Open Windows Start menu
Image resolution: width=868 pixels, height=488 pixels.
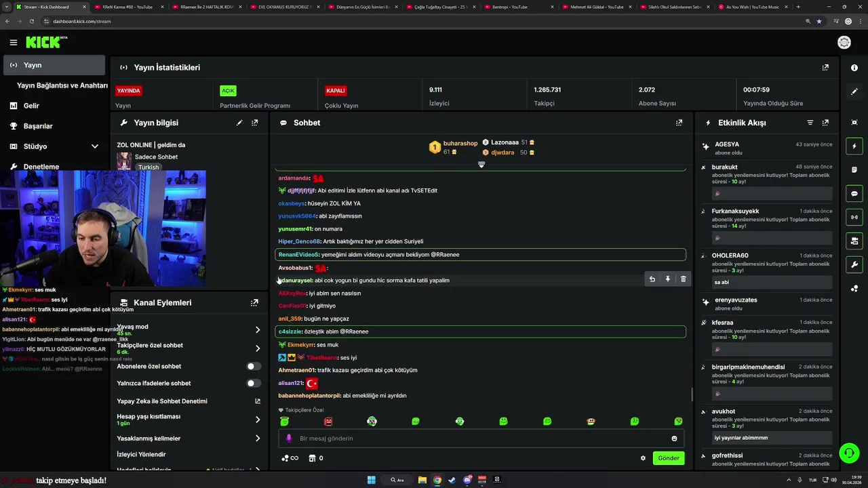[x=372, y=480]
